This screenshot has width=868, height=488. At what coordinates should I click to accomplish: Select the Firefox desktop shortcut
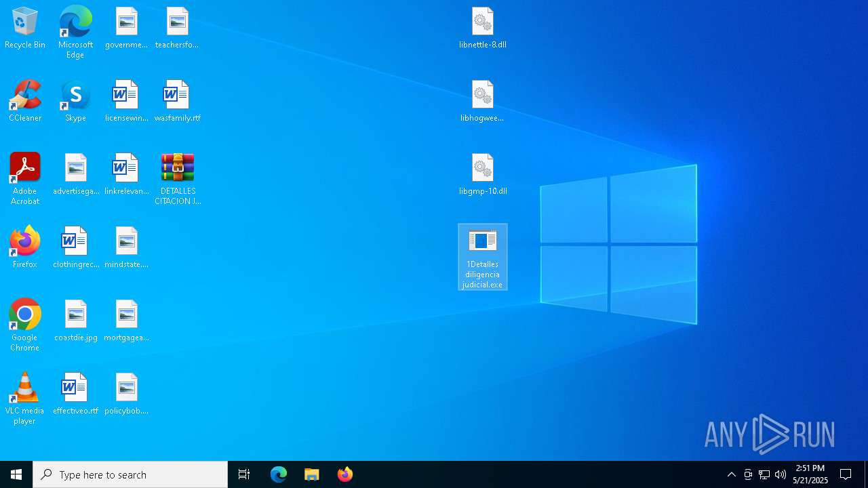[25, 247]
